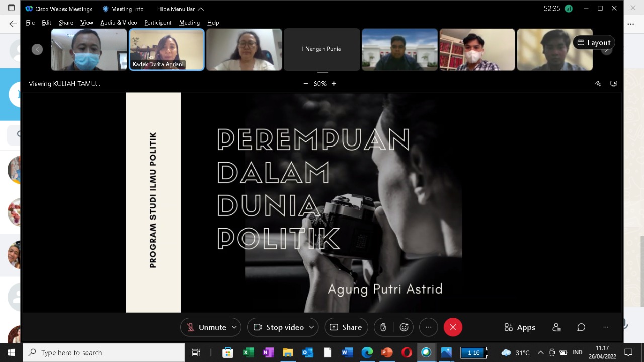Open Microsoft Store from the taskbar
This screenshot has height=362, width=644.
pyautogui.click(x=228, y=353)
